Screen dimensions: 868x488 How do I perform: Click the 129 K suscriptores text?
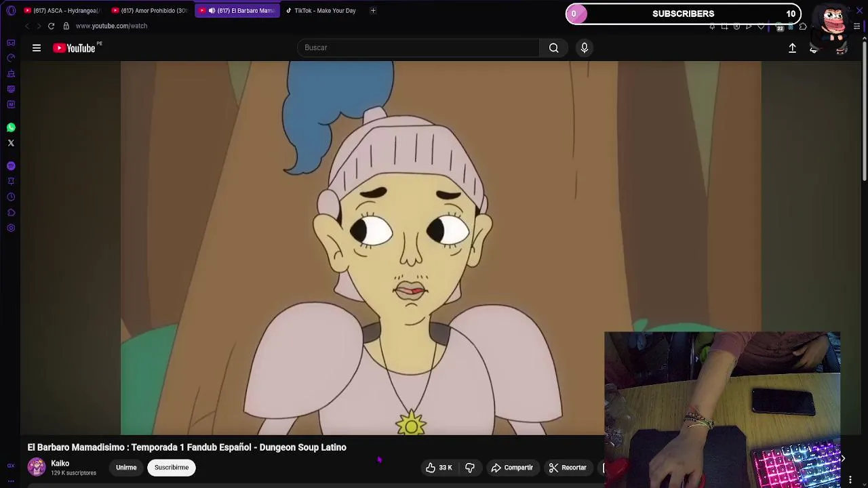point(73,473)
